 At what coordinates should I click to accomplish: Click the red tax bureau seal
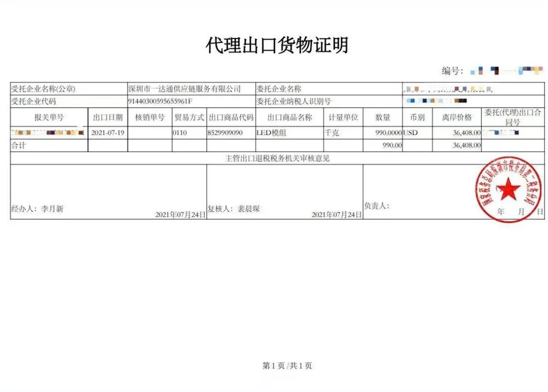(508, 190)
